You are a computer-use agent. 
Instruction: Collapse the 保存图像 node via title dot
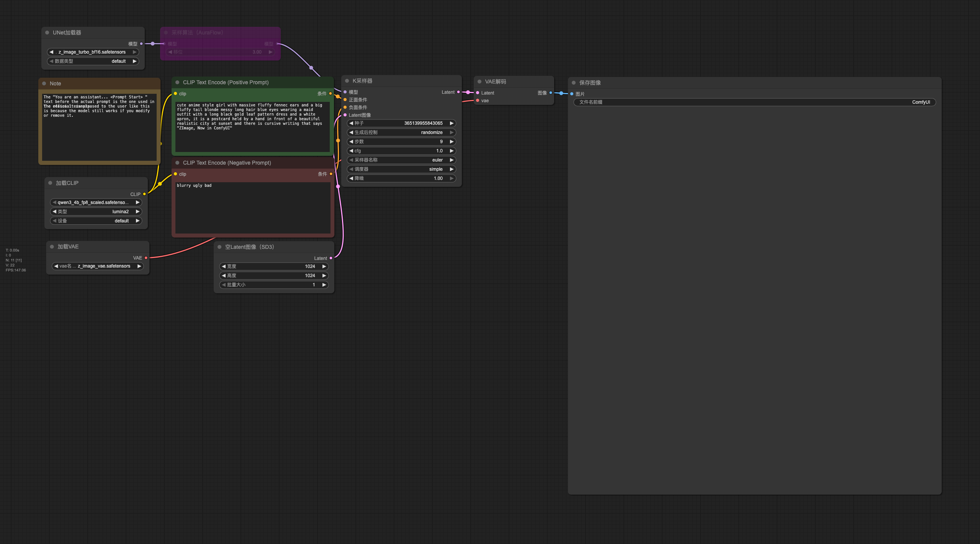click(574, 83)
